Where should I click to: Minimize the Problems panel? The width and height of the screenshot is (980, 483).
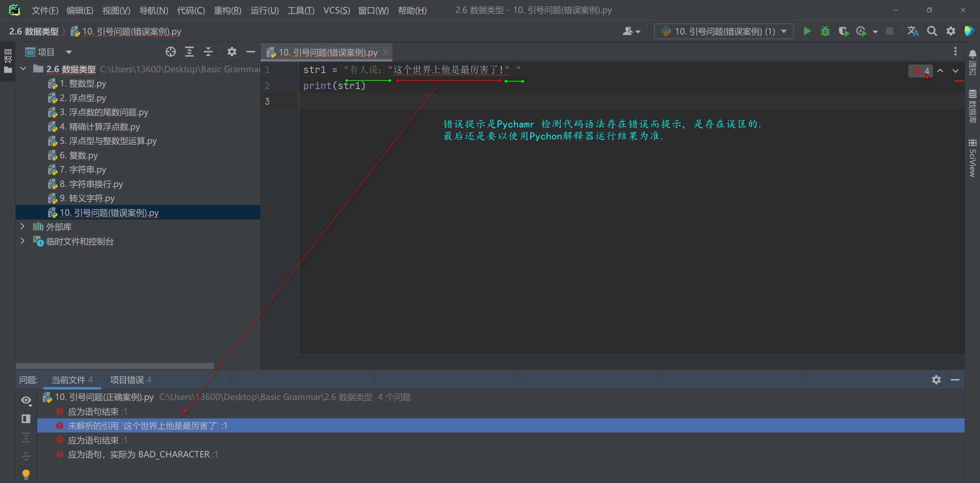pos(955,380)
